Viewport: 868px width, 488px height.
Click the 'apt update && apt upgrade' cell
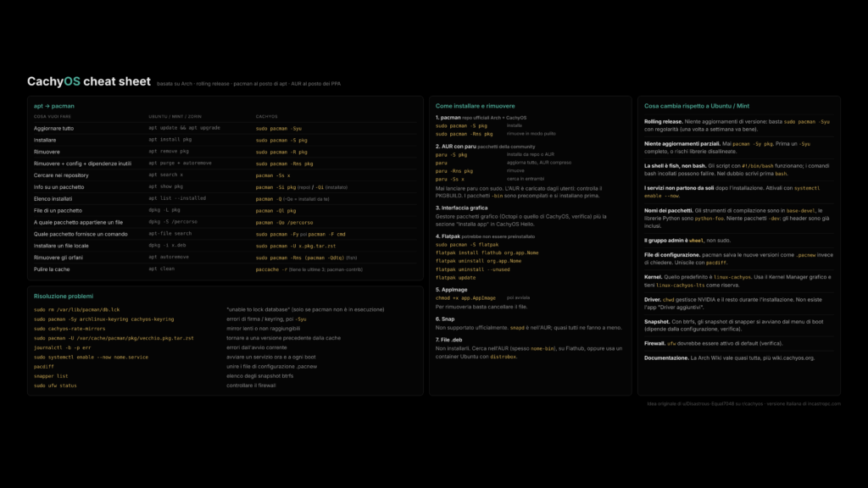click(x=184, y=128)
